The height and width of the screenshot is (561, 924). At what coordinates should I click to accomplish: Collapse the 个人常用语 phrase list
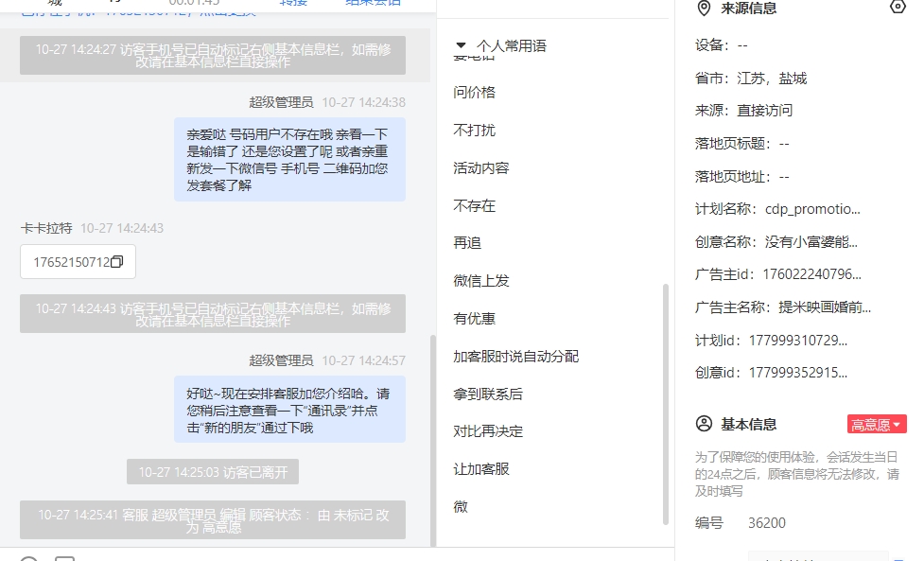(x=461, y=45)
